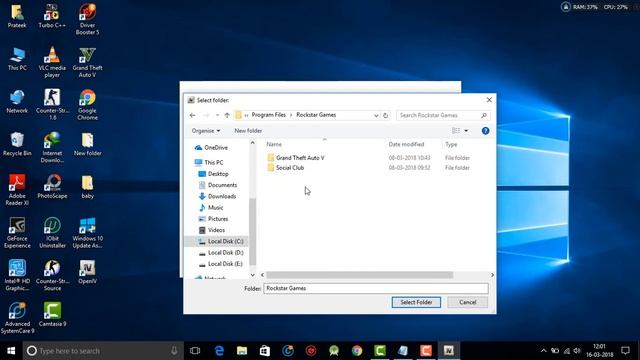Click the horizontal scrollbar in file list
640x360 pixels.
pyautogui.click(x=359, y=275)
